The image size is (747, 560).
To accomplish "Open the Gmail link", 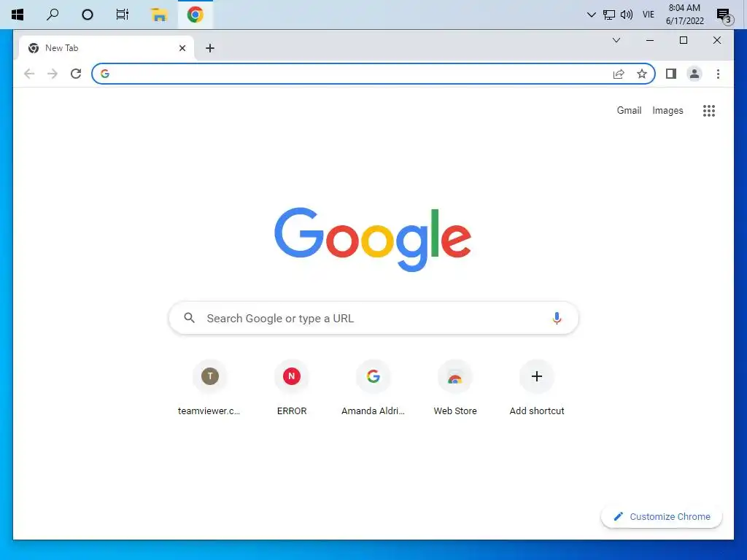I will 629,111.
